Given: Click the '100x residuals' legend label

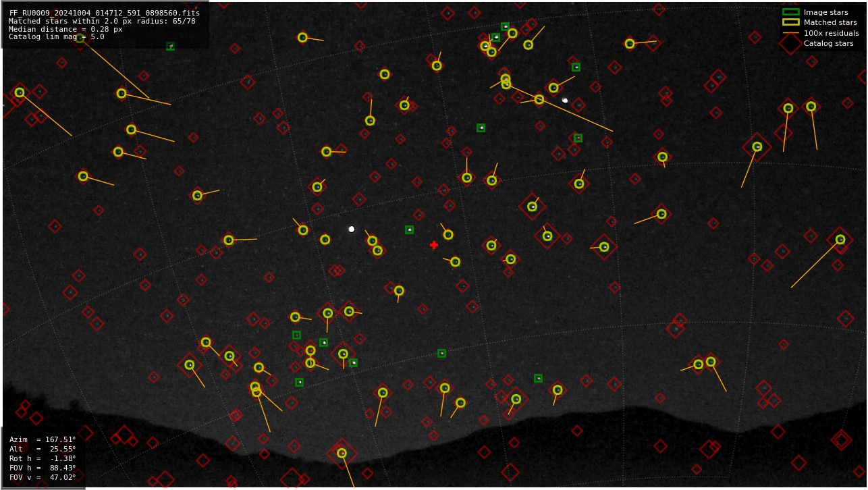Looking at the screenshot, I should point(831,33).
